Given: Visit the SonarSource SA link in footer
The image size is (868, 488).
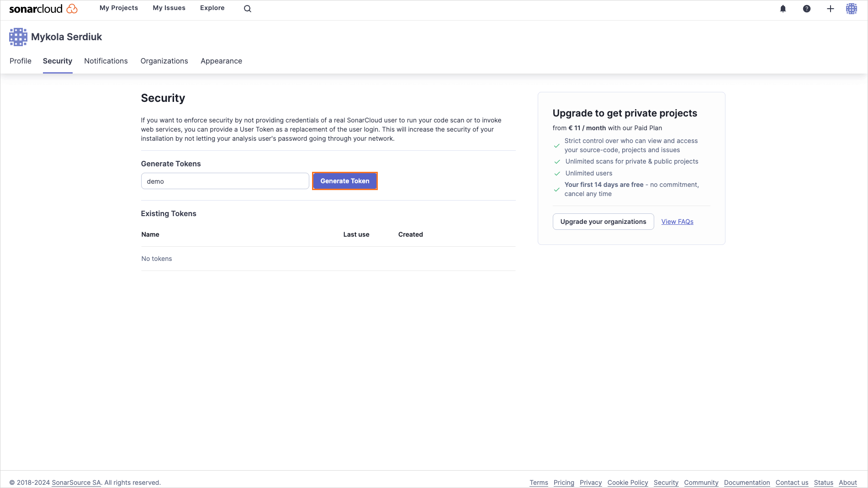Looking at the screenshot, I should pos(76,482).
